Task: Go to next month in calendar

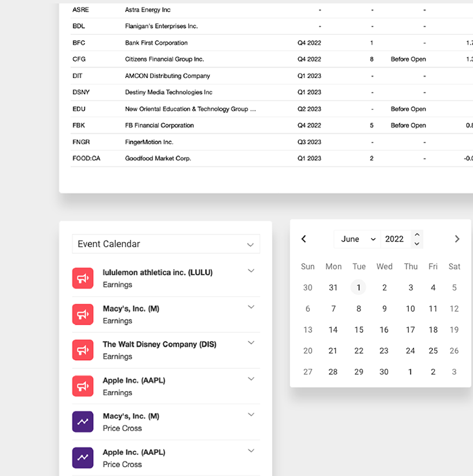Action: pyautogui.click(x=457, y=239)
